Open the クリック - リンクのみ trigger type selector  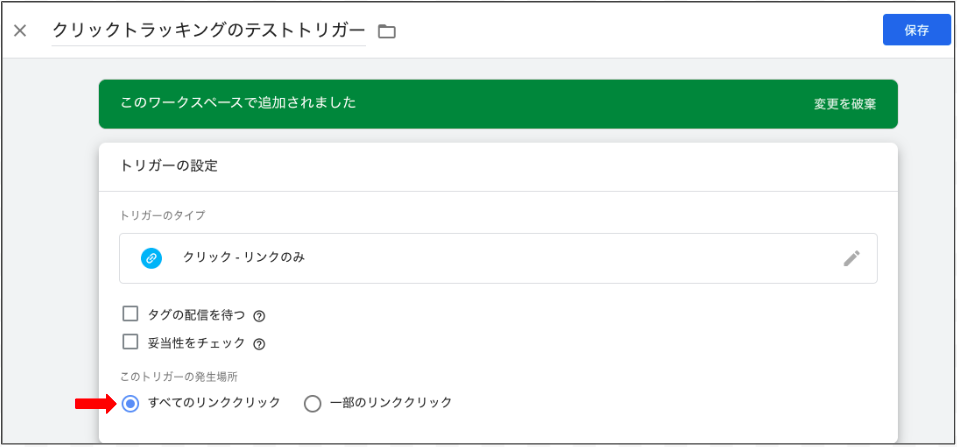[498, 258]
